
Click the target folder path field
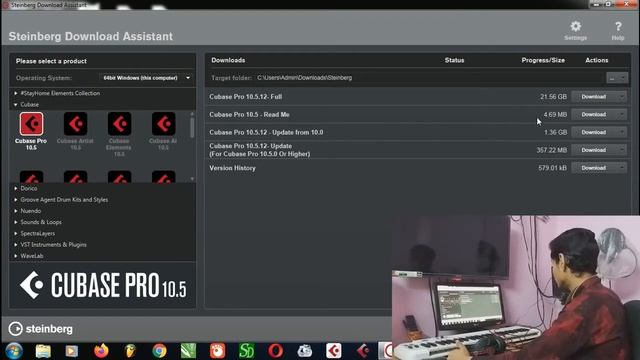click(x=430, y=78)
